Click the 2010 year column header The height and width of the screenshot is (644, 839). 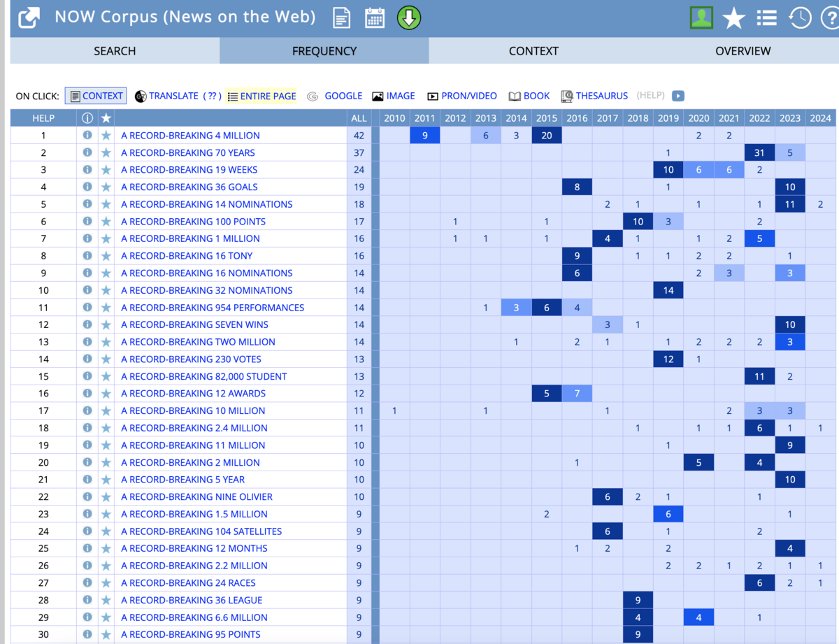coord(394,118)
